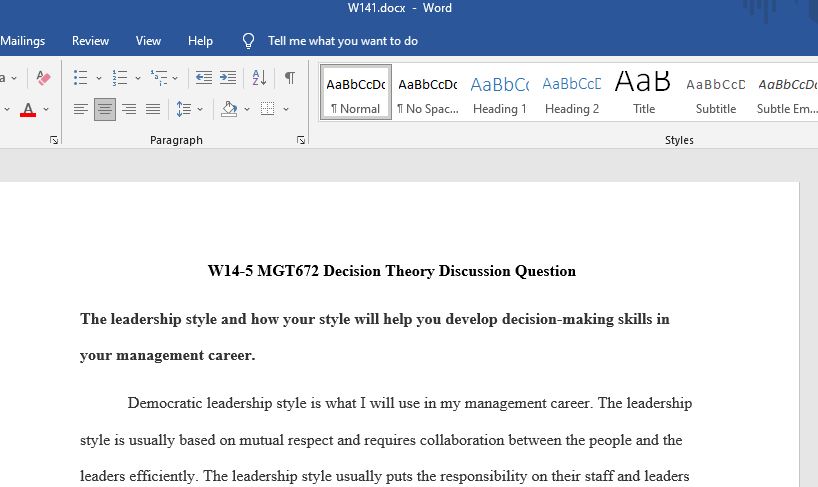The height and width of the screenshot is (487, 818).
Task: Click the Tell me lightbulb icon
Action: (x=248, y=41)
